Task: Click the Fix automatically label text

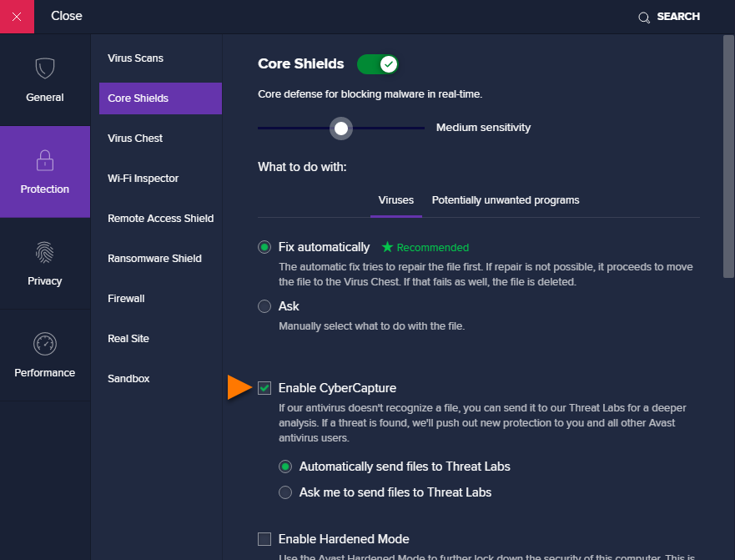Action: point(324,247)
